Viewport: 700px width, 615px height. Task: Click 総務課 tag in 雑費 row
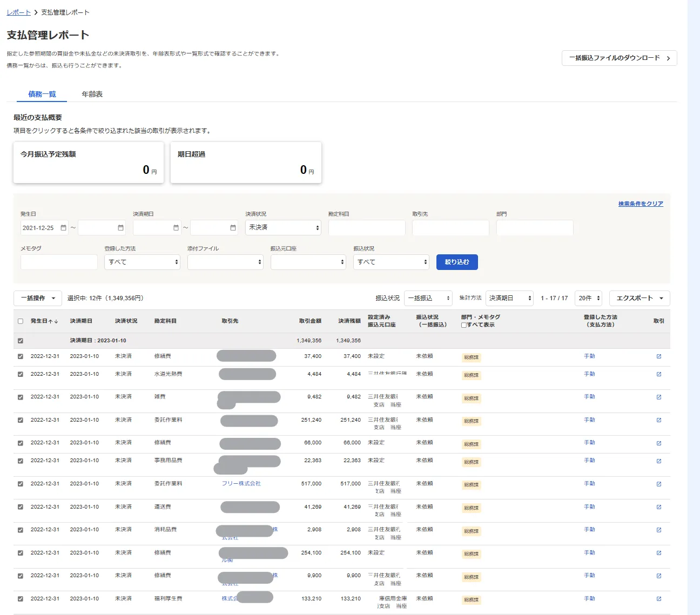(x=472, y=398)
